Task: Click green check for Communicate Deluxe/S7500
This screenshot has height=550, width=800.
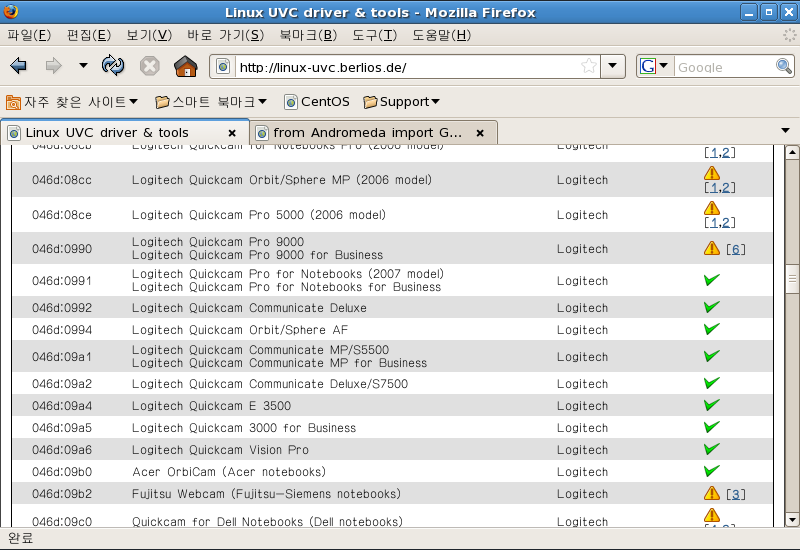Action: (712, 383)
